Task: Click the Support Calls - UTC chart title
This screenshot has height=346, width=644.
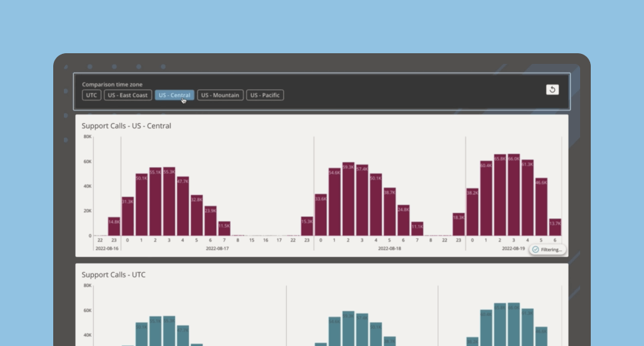Action: click(x=114, y=274)
